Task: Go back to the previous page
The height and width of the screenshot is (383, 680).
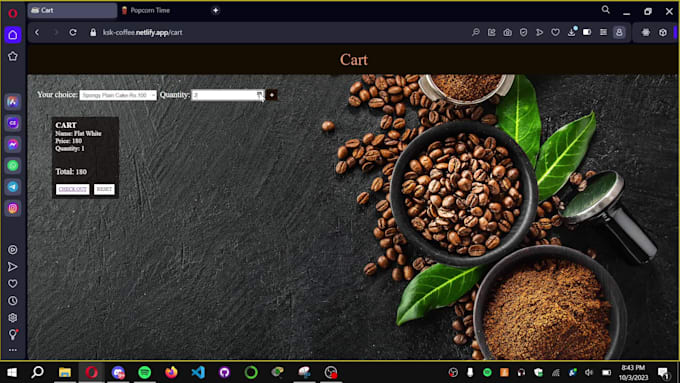Action: [x=37, y=33]
